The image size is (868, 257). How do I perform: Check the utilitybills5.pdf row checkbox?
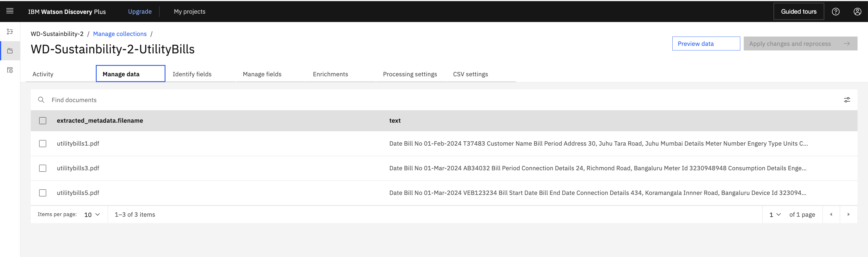click(x=43, y=193)
